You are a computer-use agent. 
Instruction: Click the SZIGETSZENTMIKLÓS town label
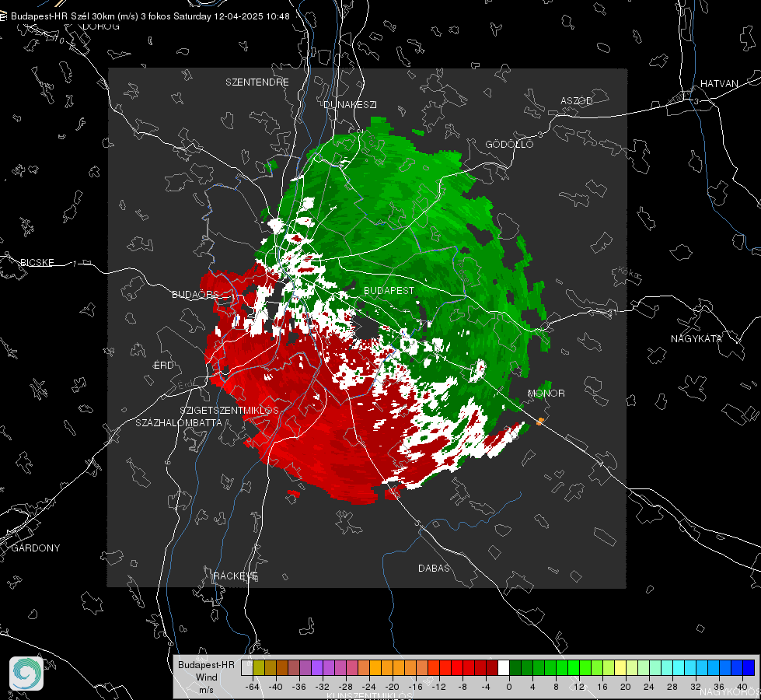click(229, 411)
